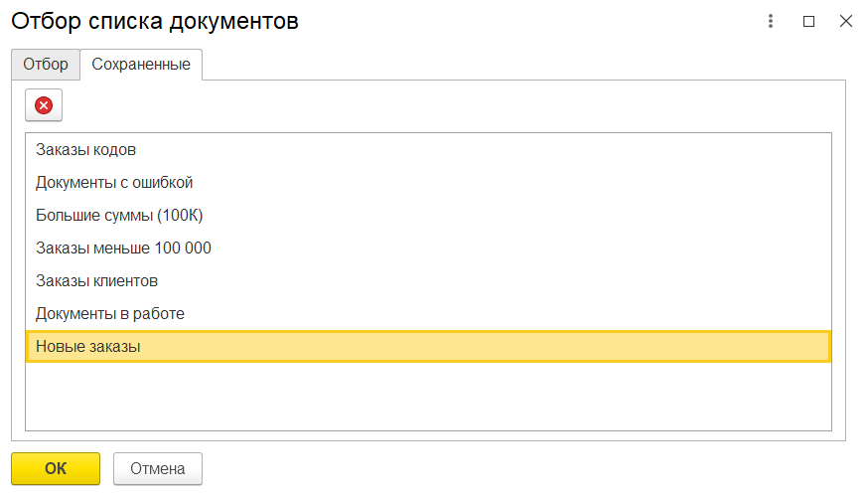868x497 pixels.
Task: Switch to the Отбор tab
Action: (x=46, y=65)
